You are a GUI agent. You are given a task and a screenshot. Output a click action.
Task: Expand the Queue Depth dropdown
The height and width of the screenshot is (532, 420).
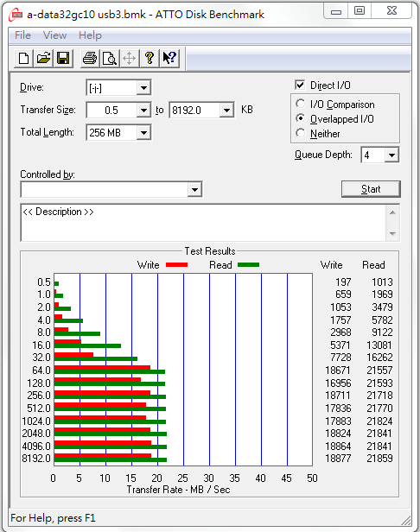pyautogui.click(x=391, y=155)
